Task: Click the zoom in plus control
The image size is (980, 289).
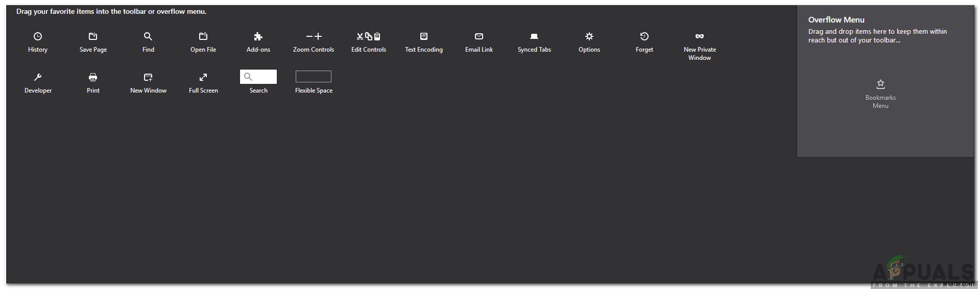Action: 318,36
